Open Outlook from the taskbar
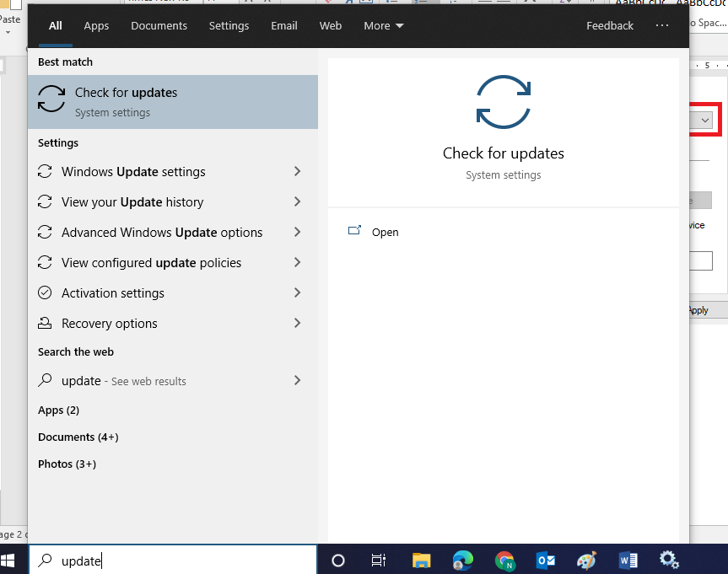The height and width of the screenshot is (574, 728). [x=546, y=561]
